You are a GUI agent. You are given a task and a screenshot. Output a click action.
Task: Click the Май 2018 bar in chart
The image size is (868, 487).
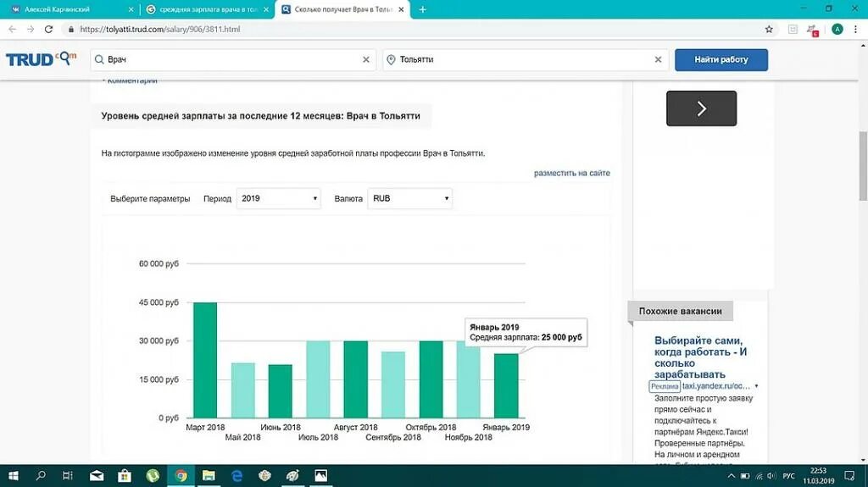242,390
